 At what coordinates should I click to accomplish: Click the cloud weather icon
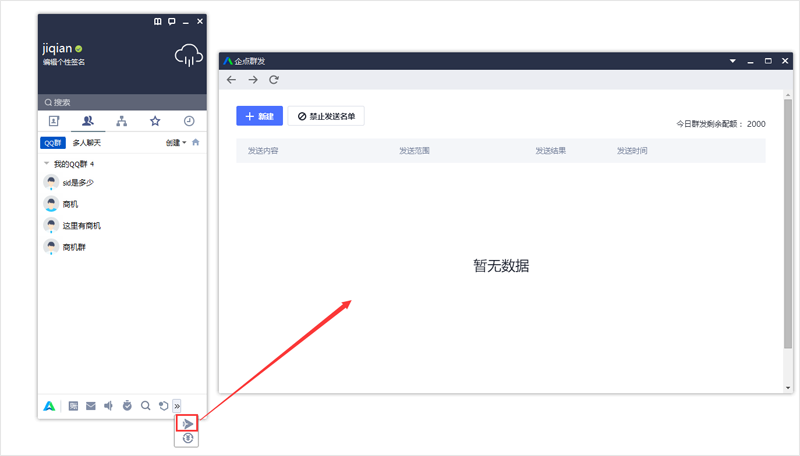[188, 55]
